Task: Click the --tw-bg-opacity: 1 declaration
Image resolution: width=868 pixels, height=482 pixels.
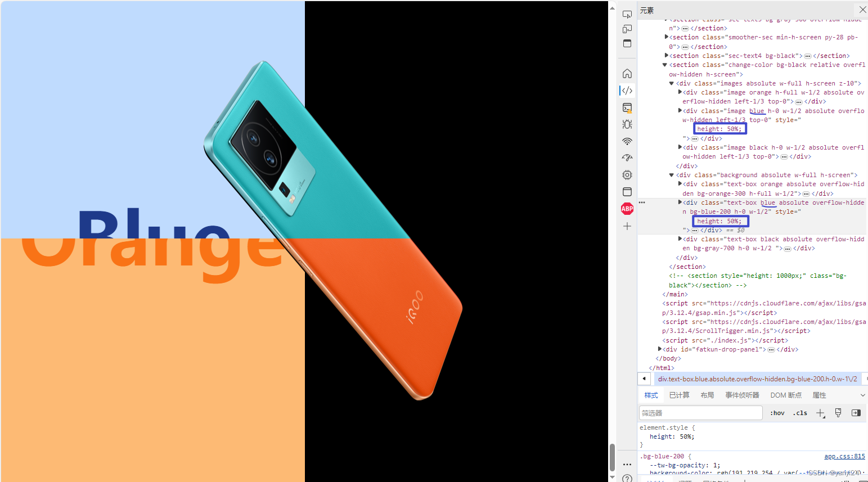Action: (685, 465)
